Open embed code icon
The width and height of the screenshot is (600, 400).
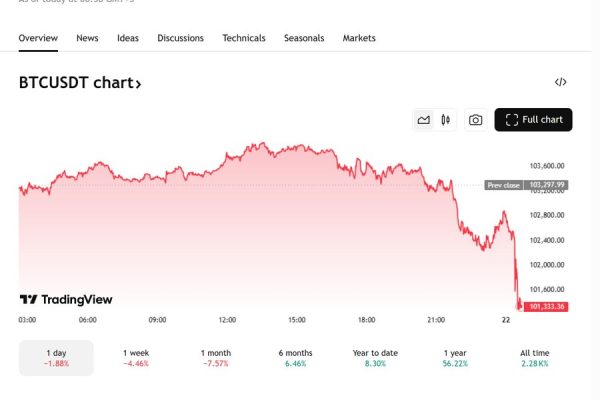561,82
